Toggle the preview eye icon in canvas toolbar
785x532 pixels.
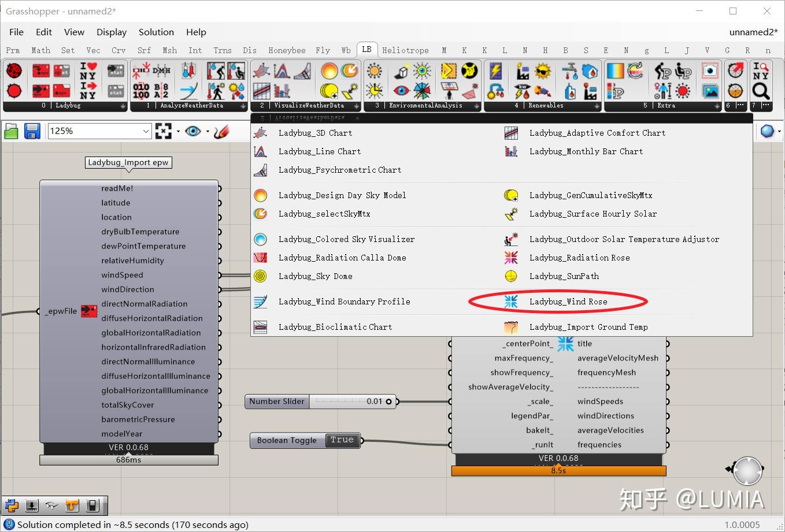[x=193, y=131]
